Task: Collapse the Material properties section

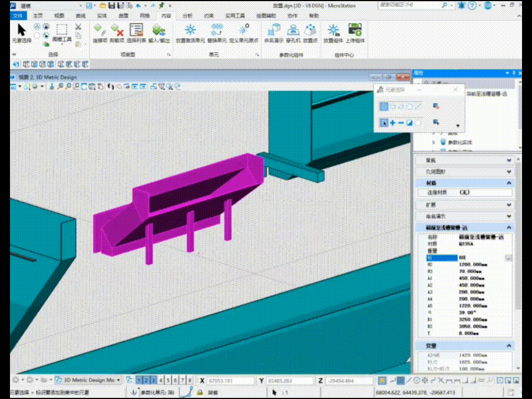Action: click(509, 183)
